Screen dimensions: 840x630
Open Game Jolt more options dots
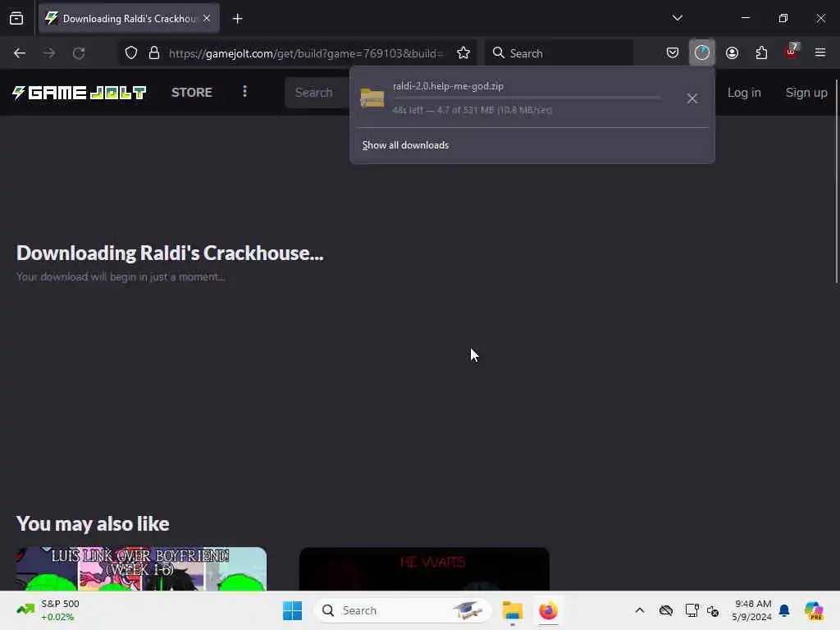(x=244, y=92)
